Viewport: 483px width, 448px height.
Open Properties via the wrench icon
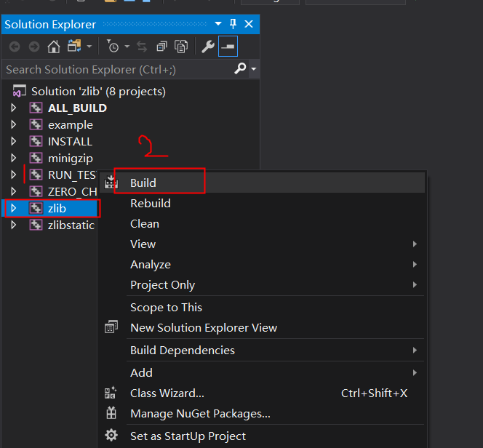coord(208,47)
